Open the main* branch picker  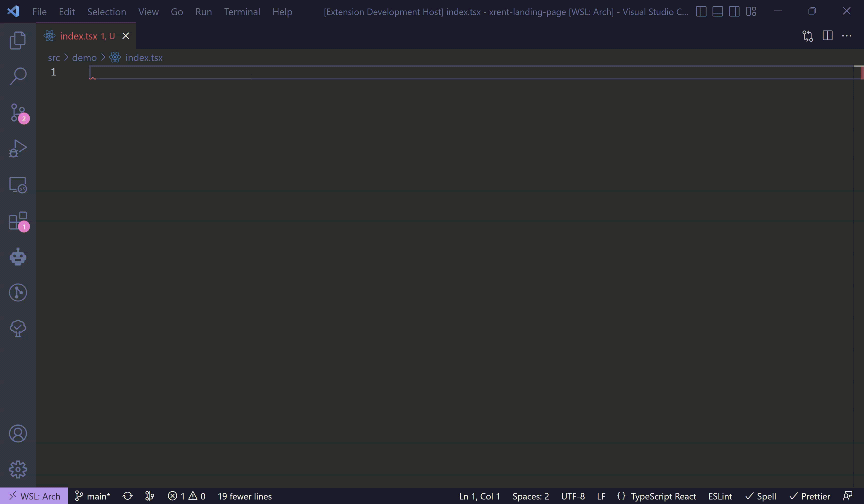click(x=92, y=496)
